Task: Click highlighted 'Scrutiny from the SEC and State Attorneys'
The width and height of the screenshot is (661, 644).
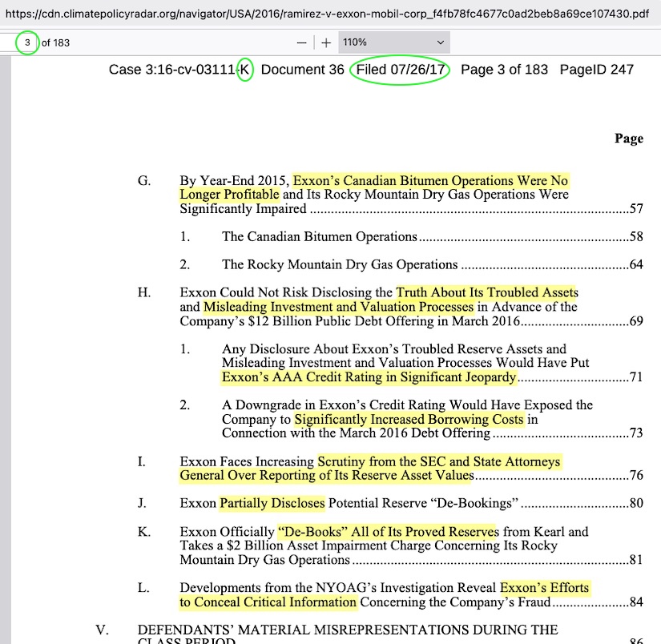Action: coord(438,462)
